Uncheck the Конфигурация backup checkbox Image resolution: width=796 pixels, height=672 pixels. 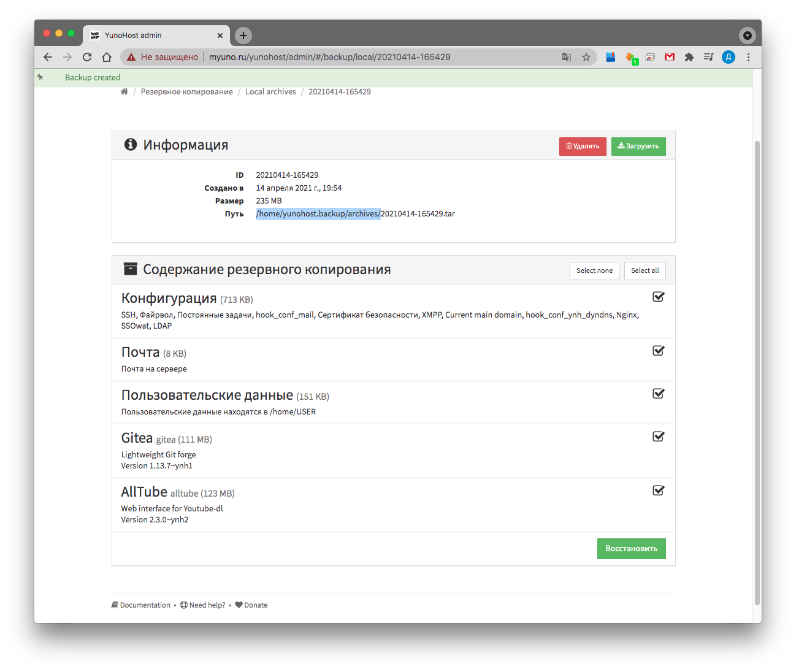(659, 297)
